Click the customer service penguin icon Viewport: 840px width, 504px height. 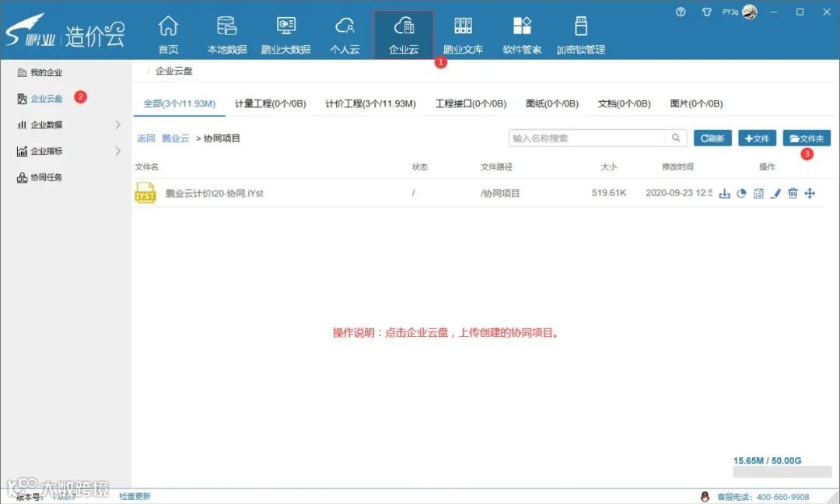point(705,496)
